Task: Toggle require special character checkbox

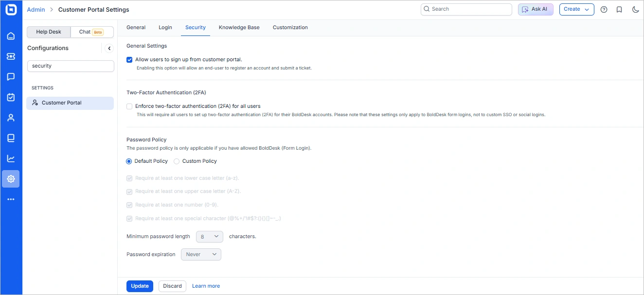Action: coord(129,219)
